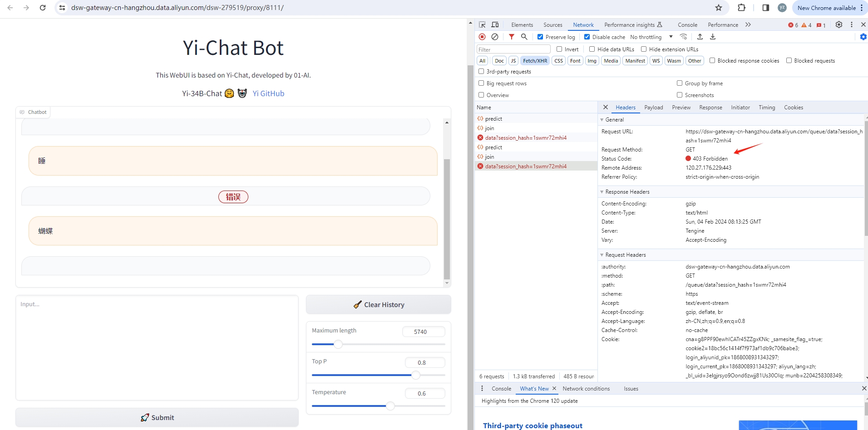Open the Chrome profile avatar
Screen dimensions: 868x430
click(782, 8)
